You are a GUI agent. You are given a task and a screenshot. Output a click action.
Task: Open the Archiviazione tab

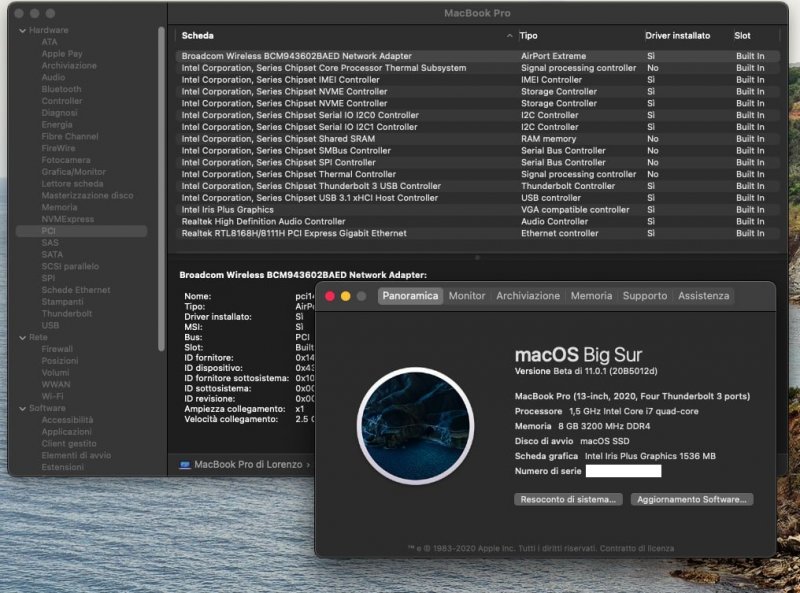[528, 296]
